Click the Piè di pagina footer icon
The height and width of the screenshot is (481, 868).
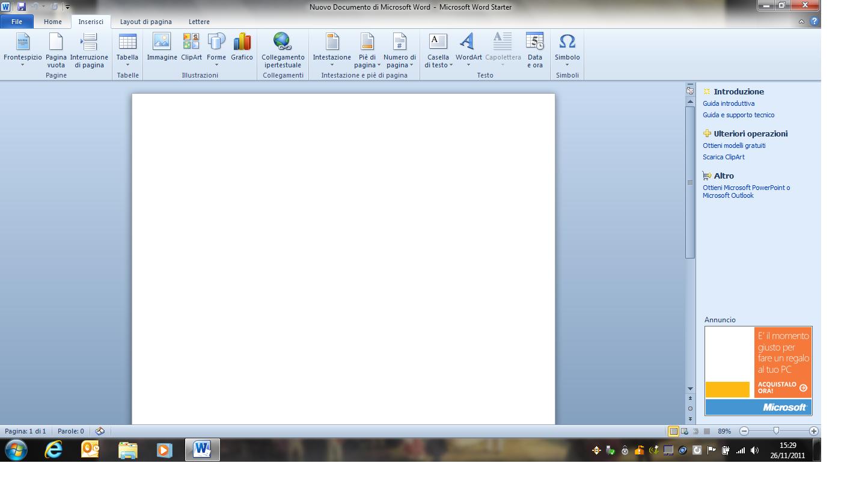(367, 41)
